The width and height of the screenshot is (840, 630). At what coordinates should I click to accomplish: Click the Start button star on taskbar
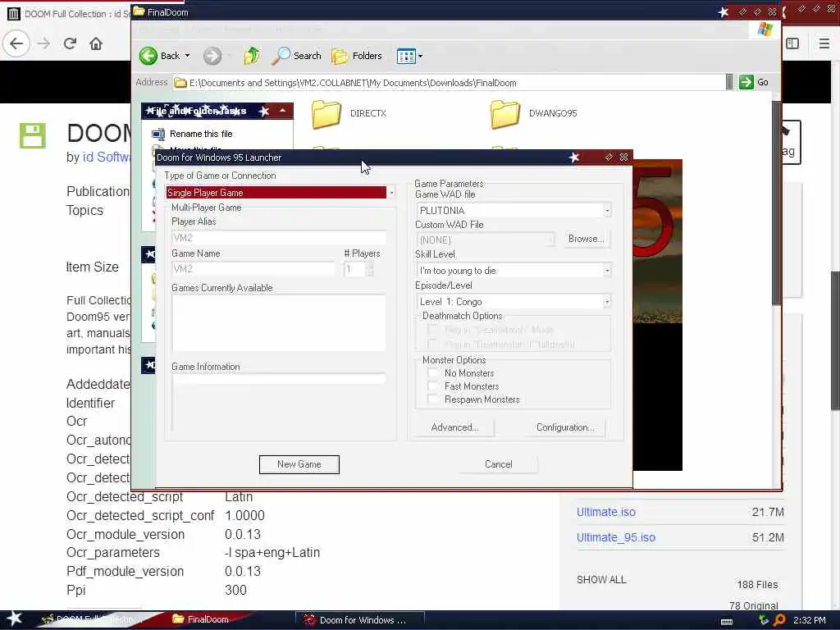14,619
